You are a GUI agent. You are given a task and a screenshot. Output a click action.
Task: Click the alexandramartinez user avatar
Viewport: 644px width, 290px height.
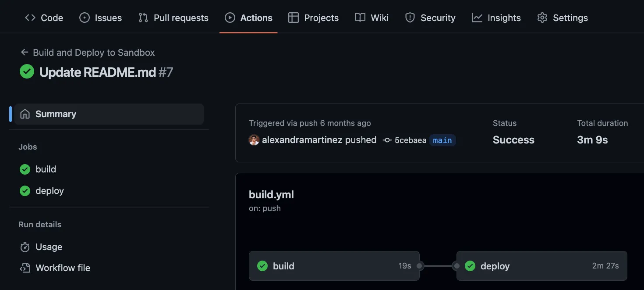(254, 140)
